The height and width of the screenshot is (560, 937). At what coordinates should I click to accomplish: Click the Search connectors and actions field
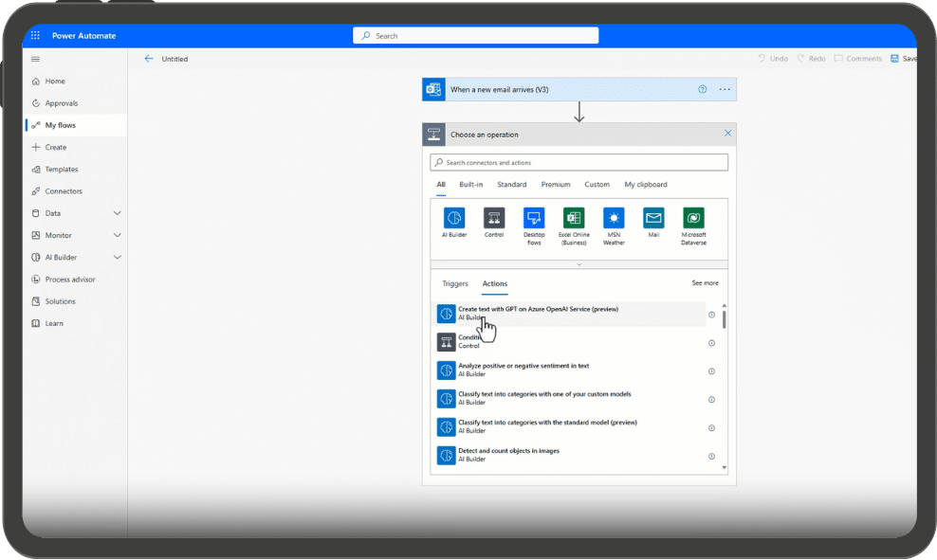tap(579, 162)
